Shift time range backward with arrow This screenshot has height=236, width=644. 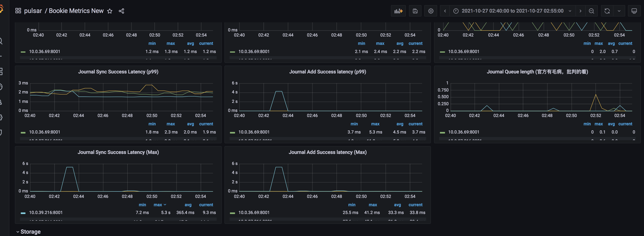click(x=445, y=11)
